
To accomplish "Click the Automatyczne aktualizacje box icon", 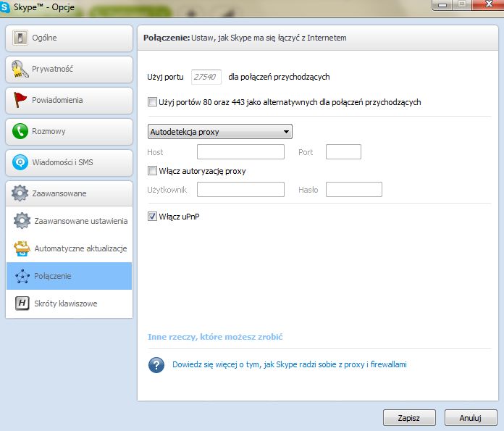I will 22,248.
